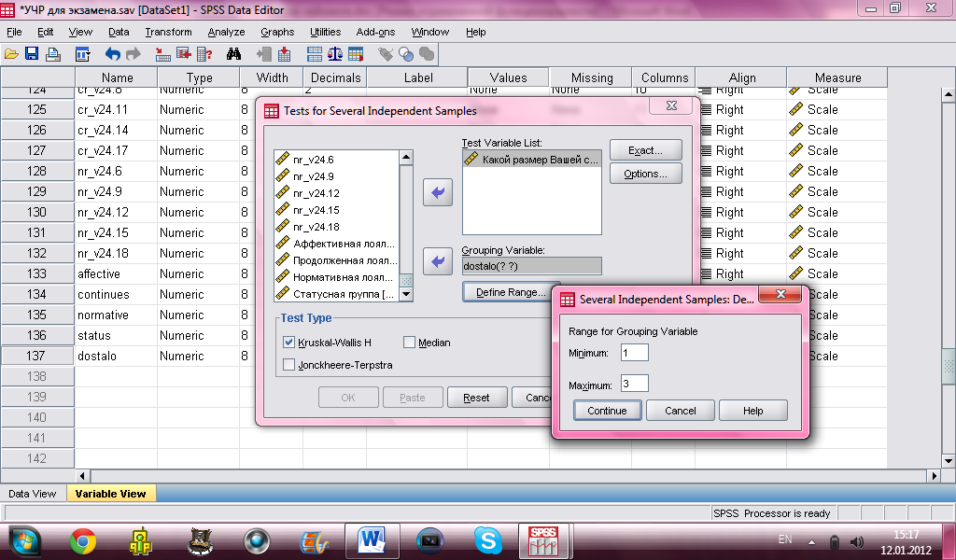956x560 pixels.
Task: Open Skype from the taskbar
Action: pyautogui.click(x=487, y=541)
